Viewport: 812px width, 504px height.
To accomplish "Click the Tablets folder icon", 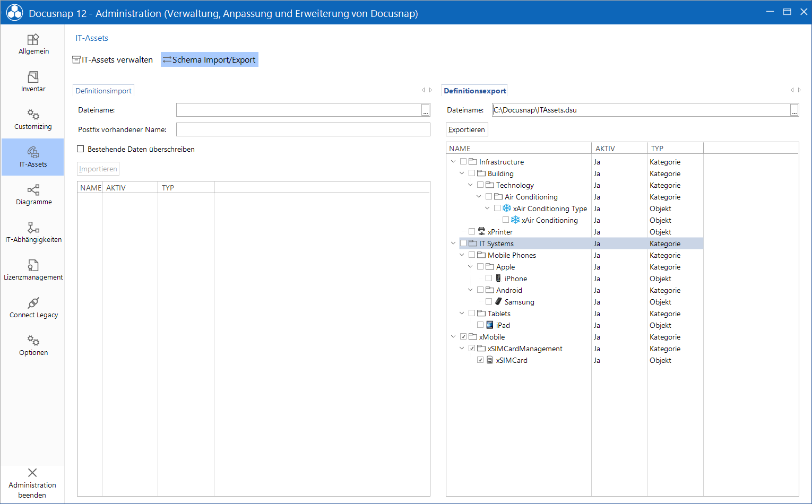I will (x=481, y=313).
